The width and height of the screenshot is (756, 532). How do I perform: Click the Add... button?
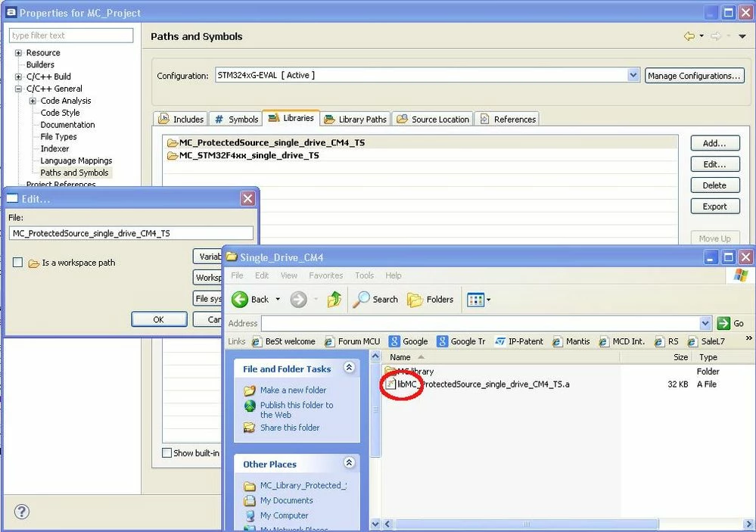715,143
